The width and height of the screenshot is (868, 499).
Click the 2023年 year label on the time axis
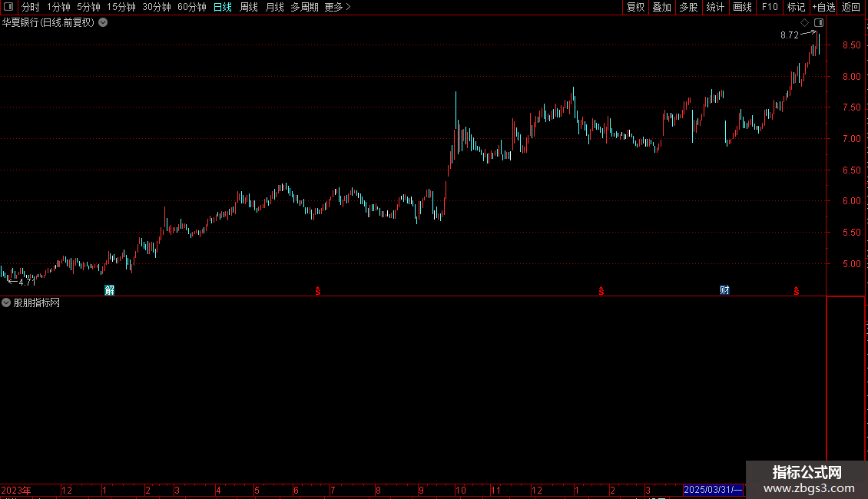coord(16,491)
